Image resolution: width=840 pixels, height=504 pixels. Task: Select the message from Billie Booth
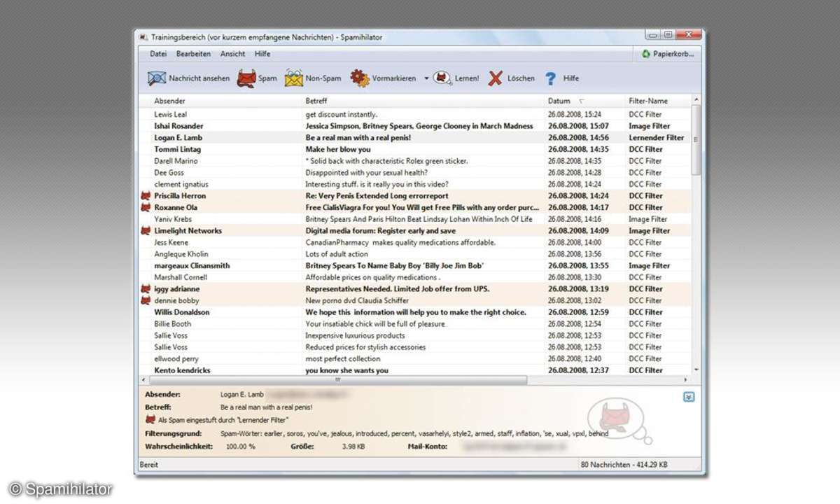pyautogui.click(x=414, y=323)
